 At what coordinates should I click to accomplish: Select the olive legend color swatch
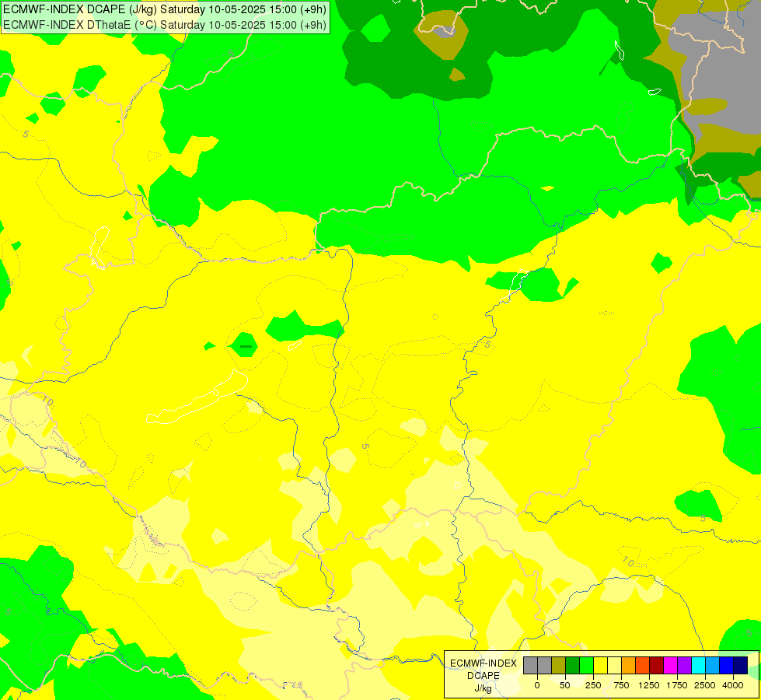pyautogui.click(x=559, y=666)
